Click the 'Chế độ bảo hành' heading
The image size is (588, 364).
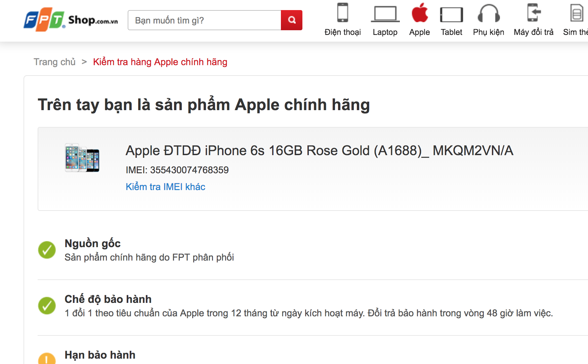click(x=108, y=299)
